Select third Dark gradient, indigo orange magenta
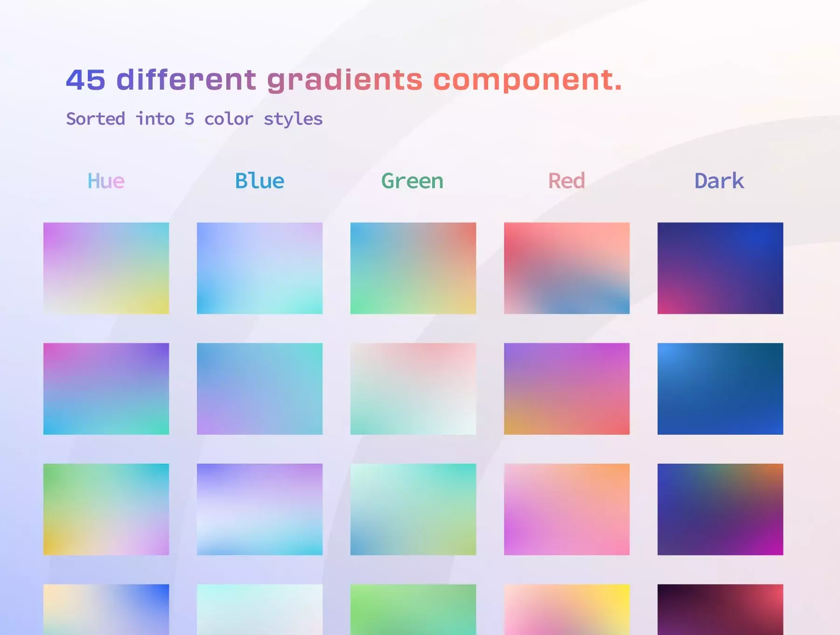Image resolution: width=840 pixels, height=635 pixels. tap(720, 509)
